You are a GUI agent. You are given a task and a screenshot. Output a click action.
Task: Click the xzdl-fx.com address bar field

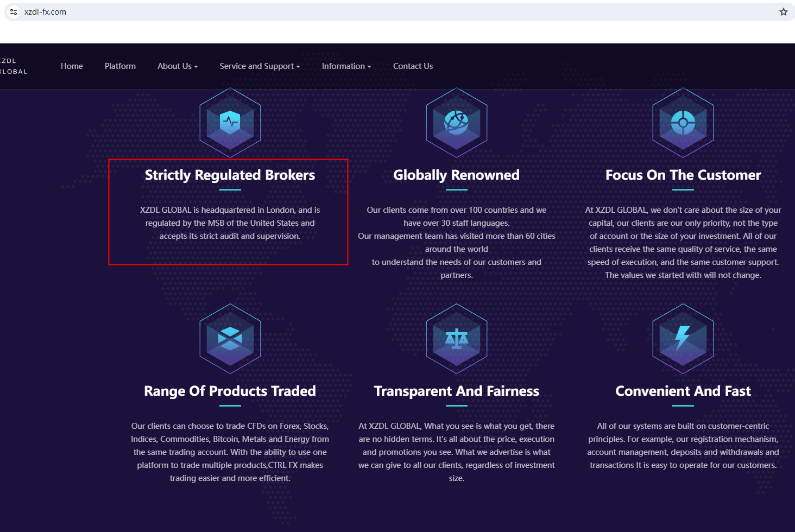[399, 12]
